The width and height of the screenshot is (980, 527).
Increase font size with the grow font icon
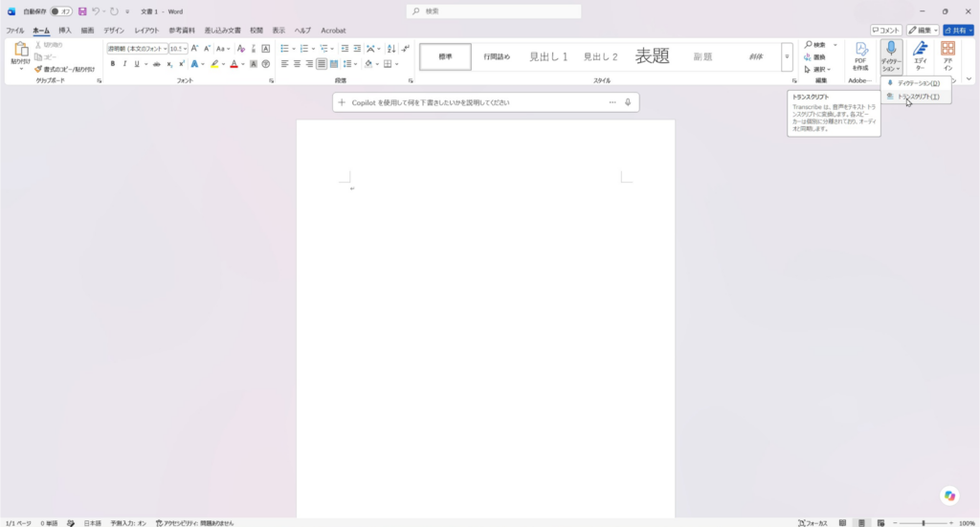click(194, 49)
